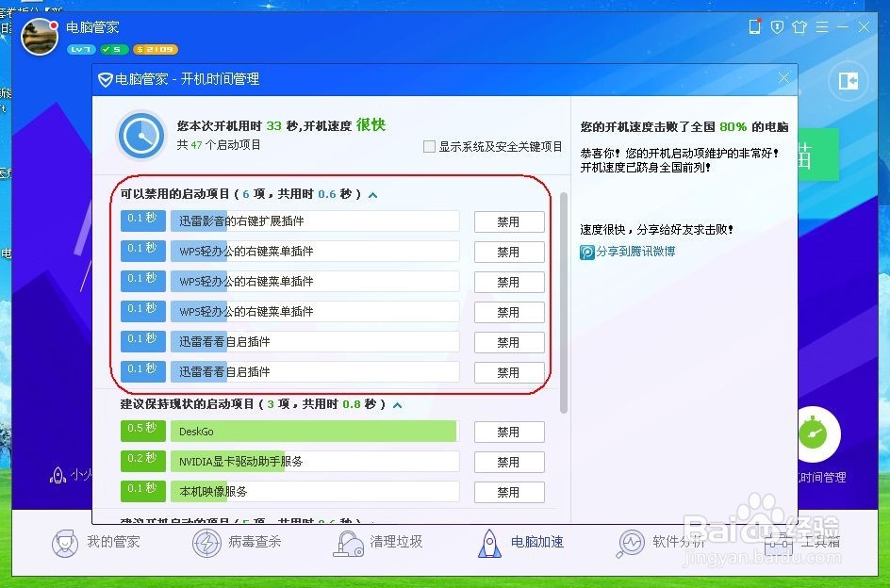Open the 工具箱 toolbox
Viewport: 890px width, 588px height.
[x=801, y=542]
